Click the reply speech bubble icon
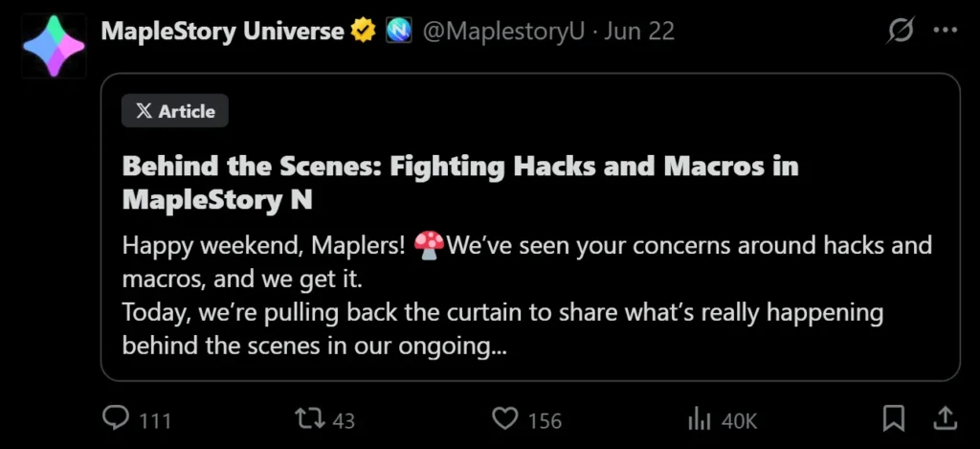The image size is (980, 449). click(116, 419)
